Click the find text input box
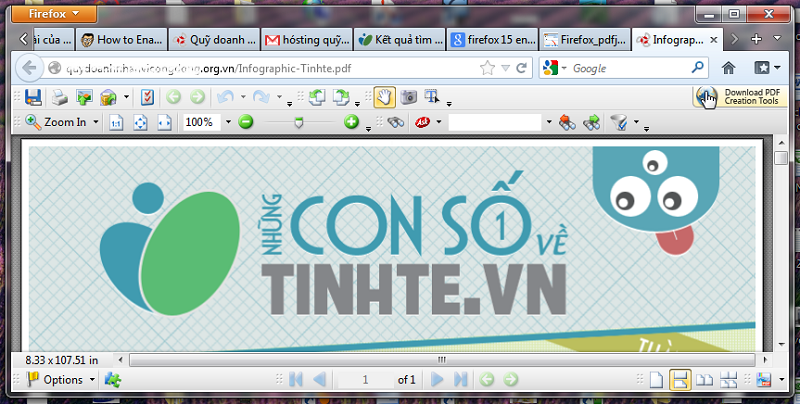This screenshot has width=800, height=404. click(494, 122)
